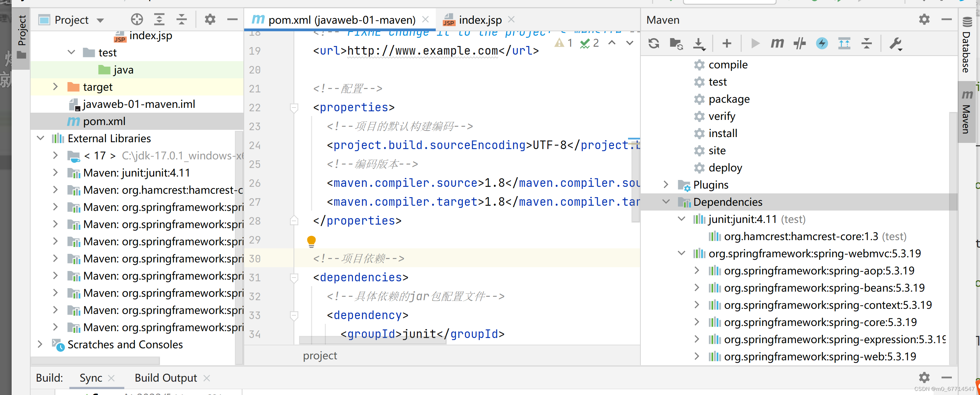Click Download Sources and Documentation icon
Image resolution: width=980 pixels, height=395 pixels.
(698, 43)
